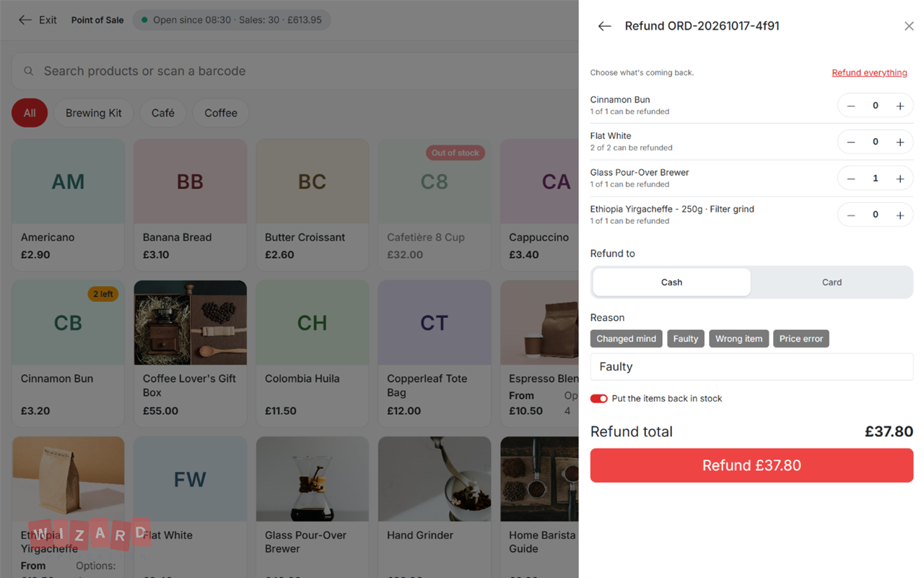This screenshot has height=578, width=924.
Task: Increase Cinnamon Bun refund quantity
Action: (900, 106)
